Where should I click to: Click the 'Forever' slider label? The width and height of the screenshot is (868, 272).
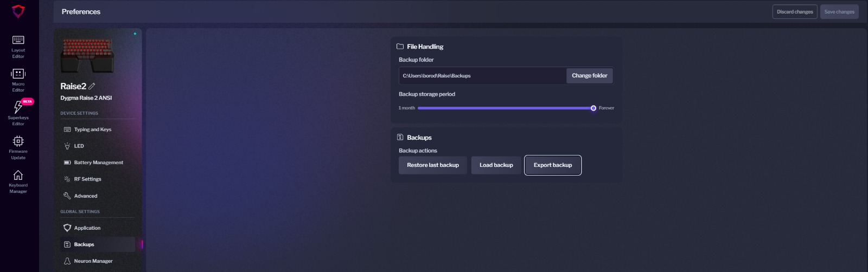pos(607,108)
